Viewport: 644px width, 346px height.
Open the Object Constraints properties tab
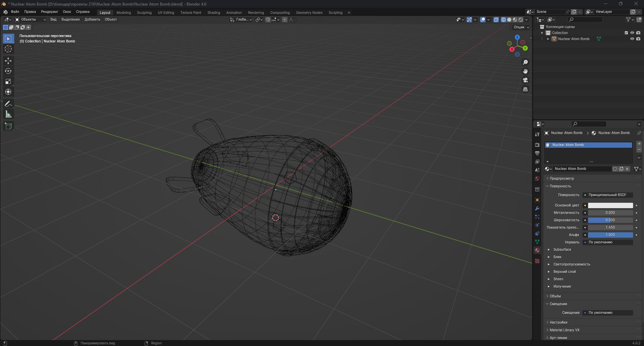537,233
